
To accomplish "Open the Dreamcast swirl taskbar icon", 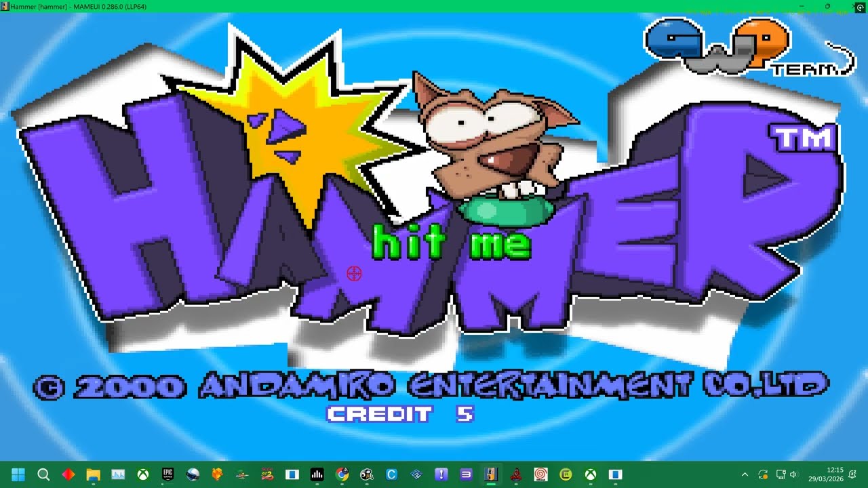I will [x=540, y=474].
